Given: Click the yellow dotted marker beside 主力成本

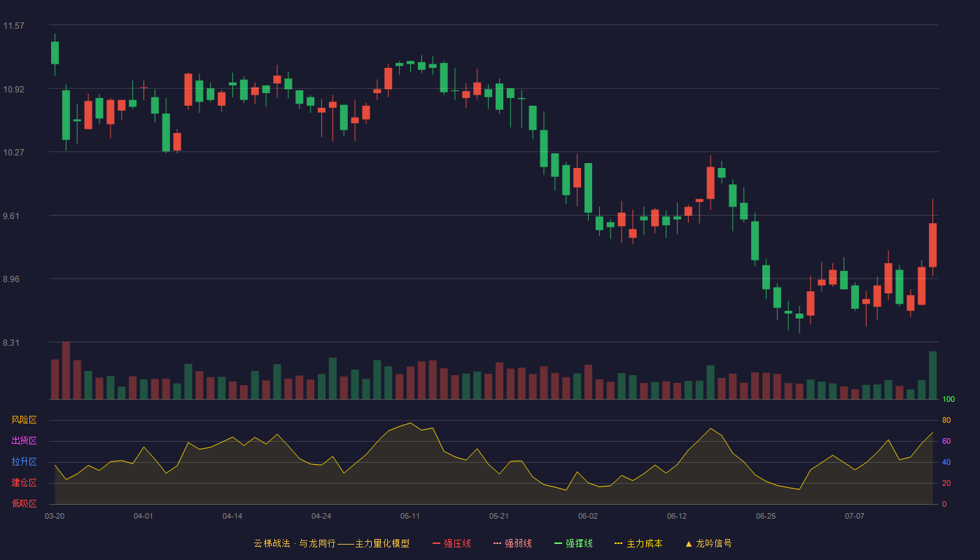Looking at the screenshot, I should [618, 543].
